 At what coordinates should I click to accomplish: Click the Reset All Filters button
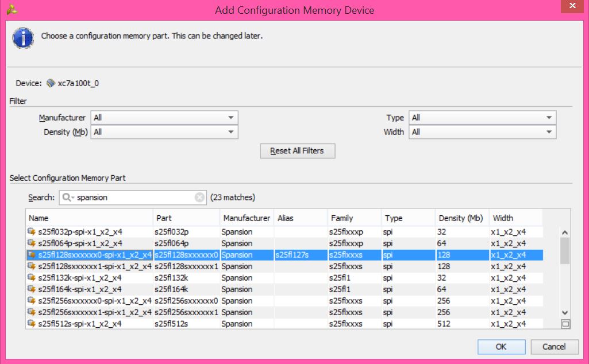tap(298, 151)
